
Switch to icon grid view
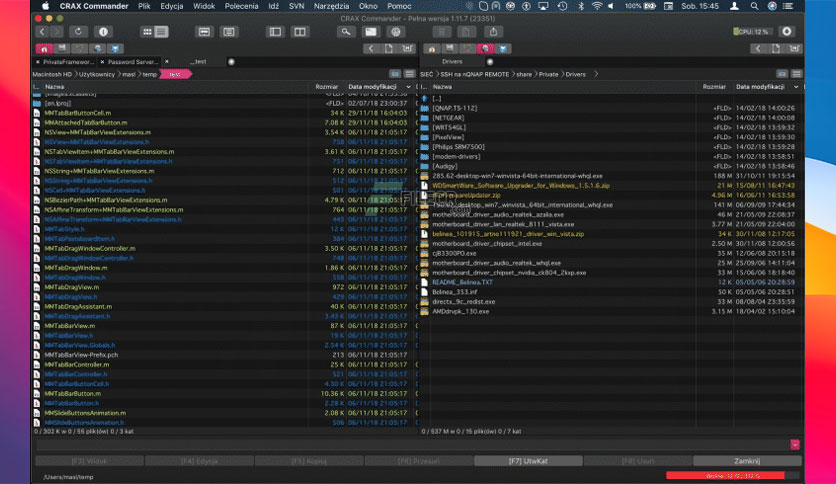click(x=147, y=32)
